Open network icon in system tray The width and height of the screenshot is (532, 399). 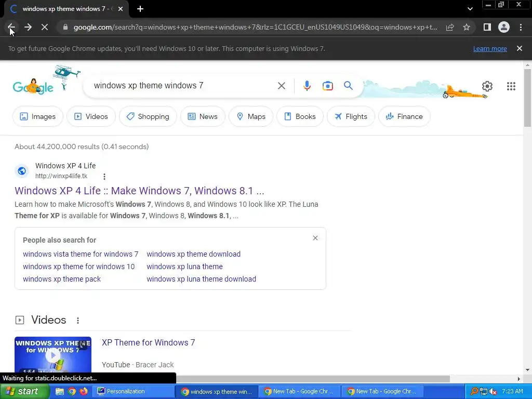[484, 392]
